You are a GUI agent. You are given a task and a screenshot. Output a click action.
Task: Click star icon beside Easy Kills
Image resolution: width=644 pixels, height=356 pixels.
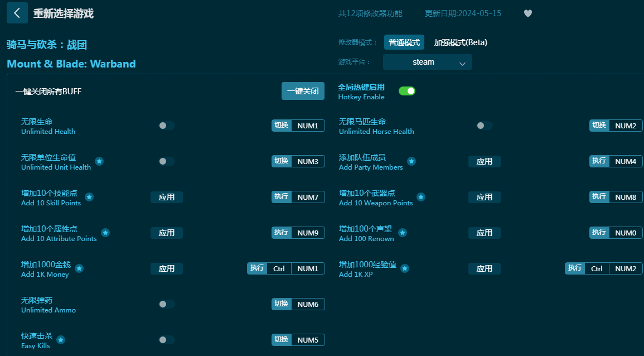pyautogui.click(x=61, y=340)
